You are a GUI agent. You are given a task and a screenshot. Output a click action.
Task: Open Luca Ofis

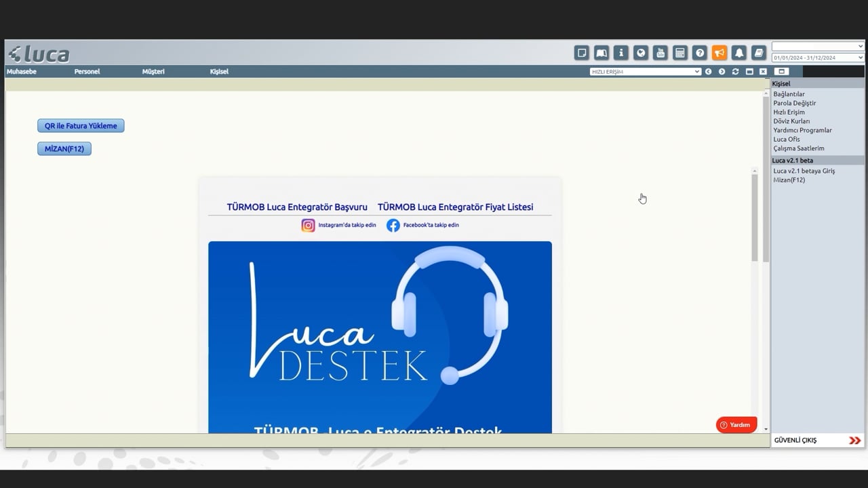coord(787,139)
